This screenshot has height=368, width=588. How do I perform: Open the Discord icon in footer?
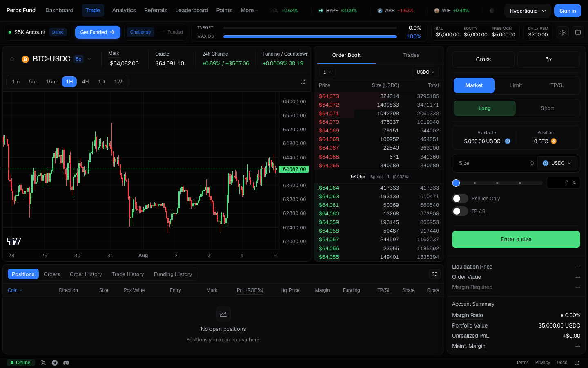point(66,363)
